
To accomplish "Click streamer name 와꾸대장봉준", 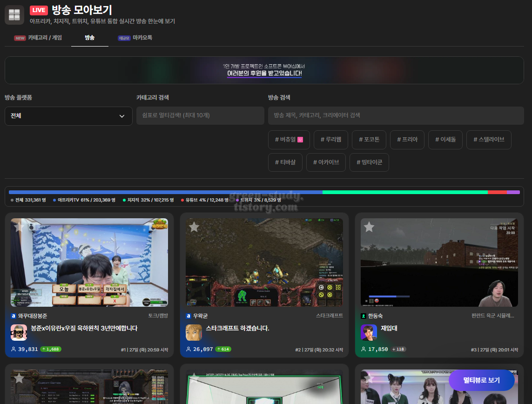I will pos(33,316).
